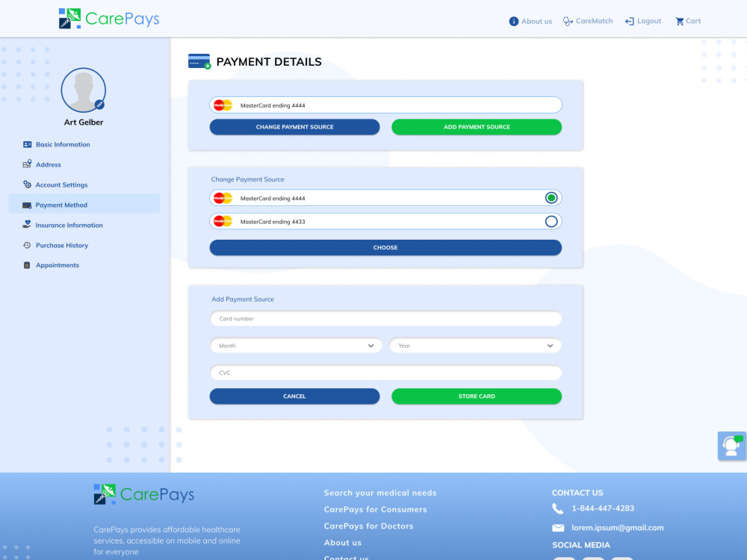Open Purchase History via its clock icon
747x560 pixels.
pyautogui.click(x=25, y=245)
